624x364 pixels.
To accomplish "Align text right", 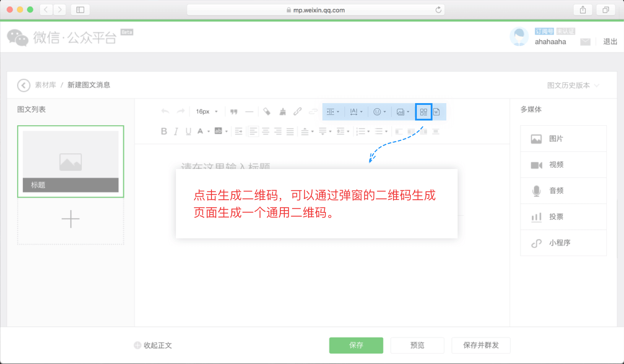I will [278, 131].
